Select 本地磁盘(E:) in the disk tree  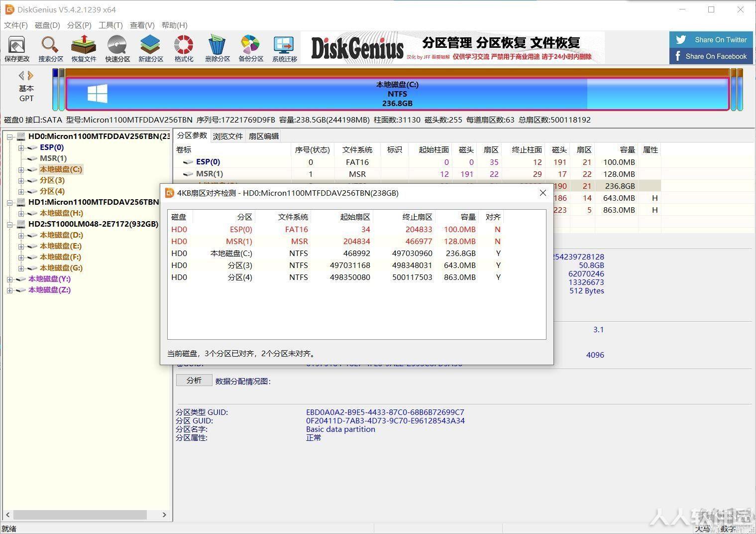(61, 246)
